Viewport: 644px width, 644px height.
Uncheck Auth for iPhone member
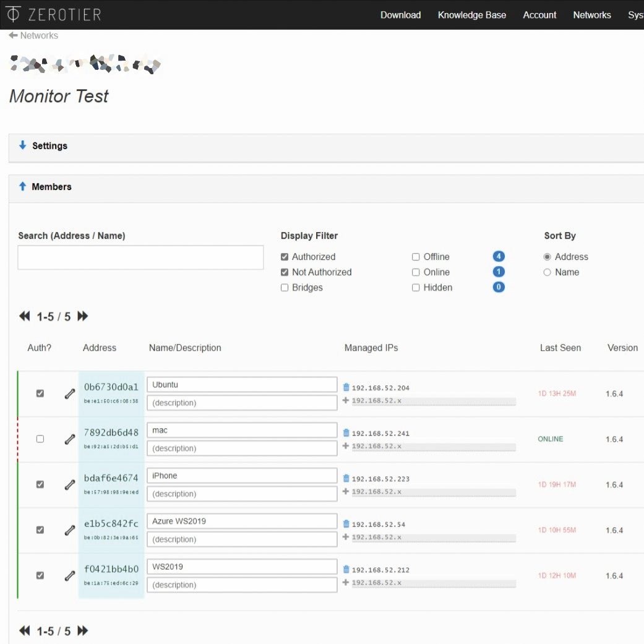(40, 484)
